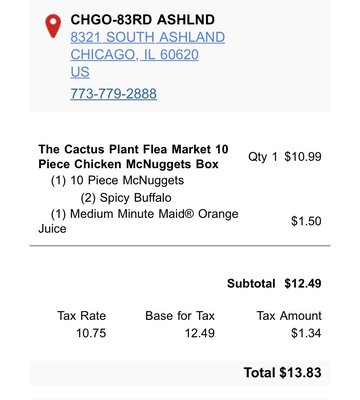Open the CHICAGO, IL 60620 link
Screen dimensions: 360x400
(134, 54)
